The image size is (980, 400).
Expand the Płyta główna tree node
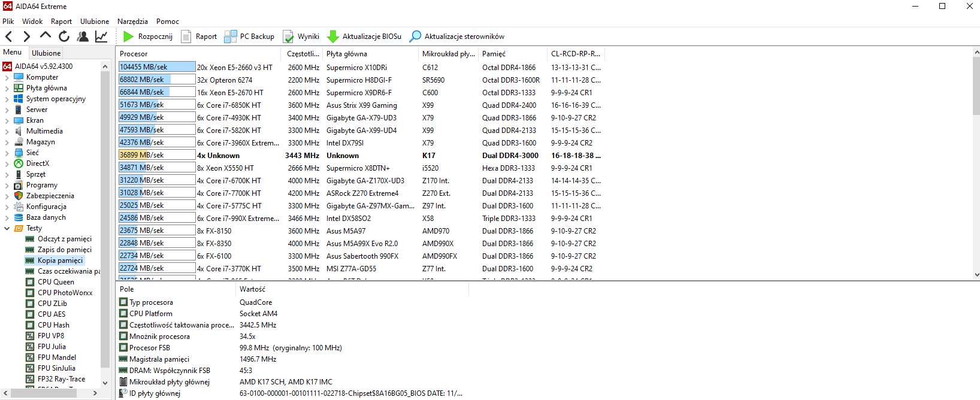click(7, 88)
